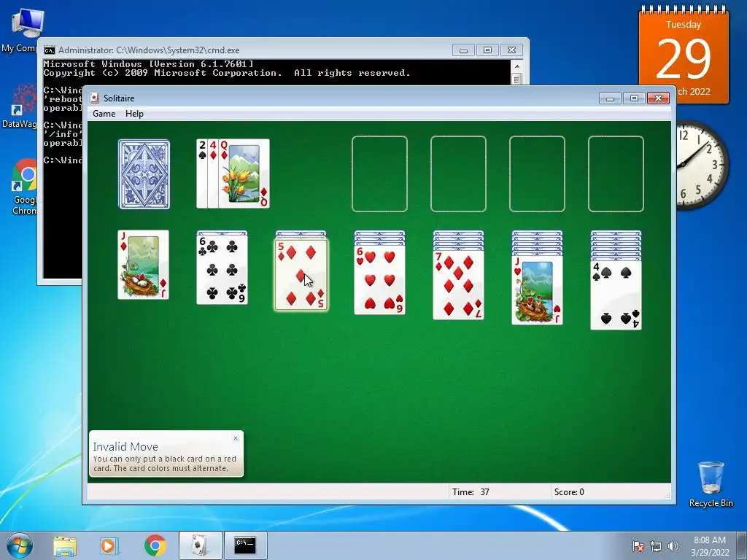Open the network tray icon

click(656, 546)
